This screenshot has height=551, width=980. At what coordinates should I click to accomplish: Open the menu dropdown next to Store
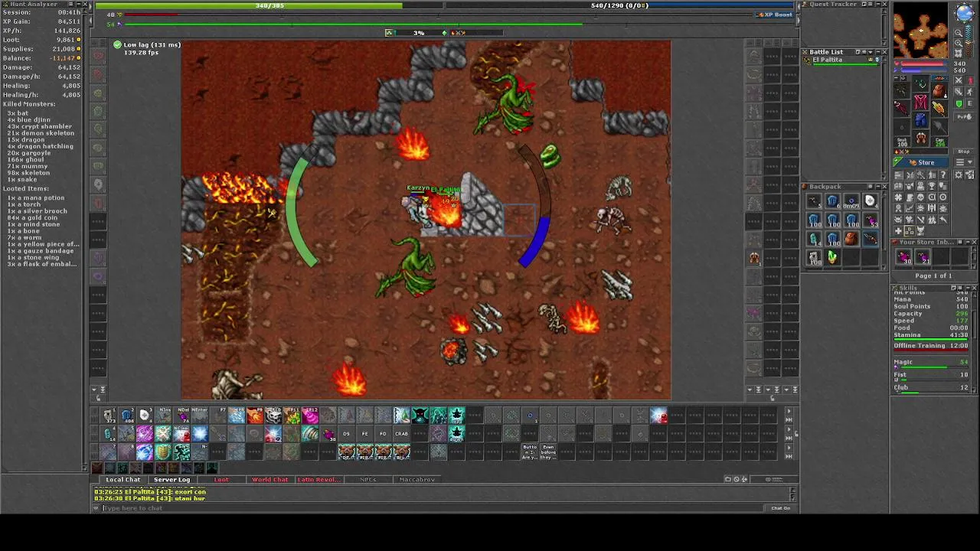click(964, 162)
